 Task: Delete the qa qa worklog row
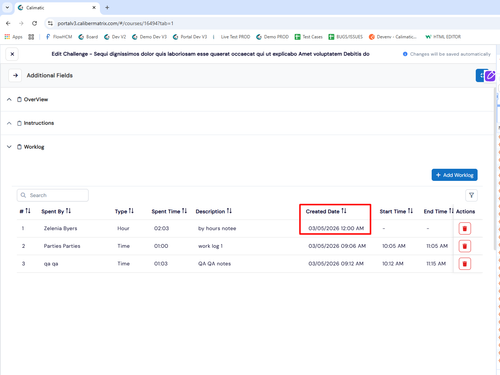465,264
